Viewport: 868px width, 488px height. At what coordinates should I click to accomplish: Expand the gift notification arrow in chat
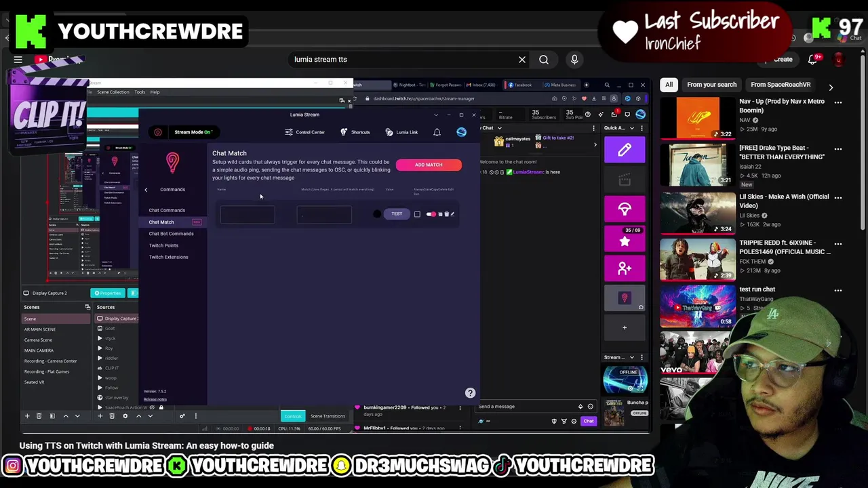coord(595,144)
